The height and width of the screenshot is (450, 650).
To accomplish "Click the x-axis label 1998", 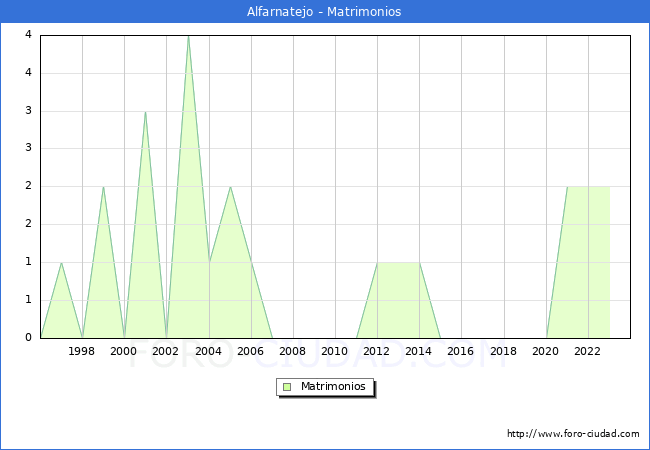I will click(x=81, y=351).
